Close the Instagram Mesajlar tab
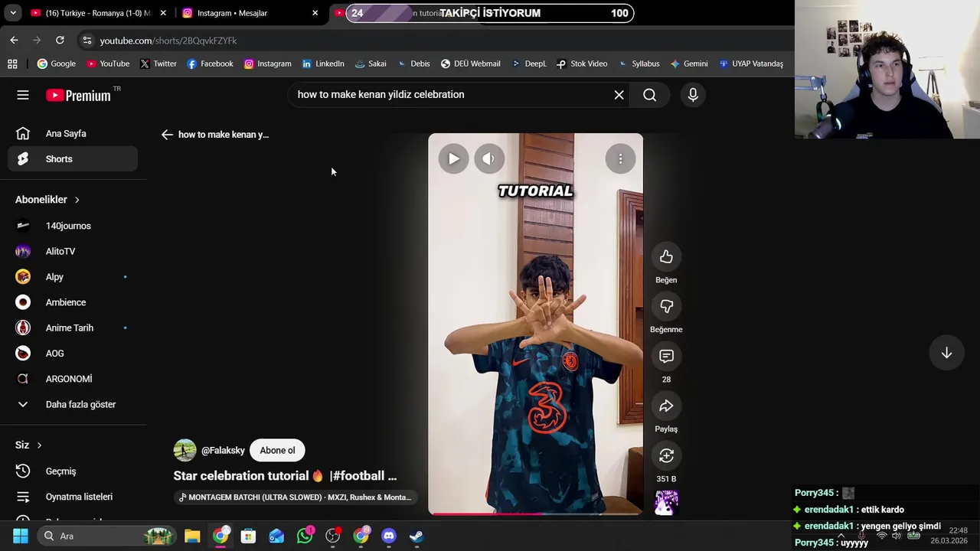Viewport: 980px width, 551px height. point(315,13)
